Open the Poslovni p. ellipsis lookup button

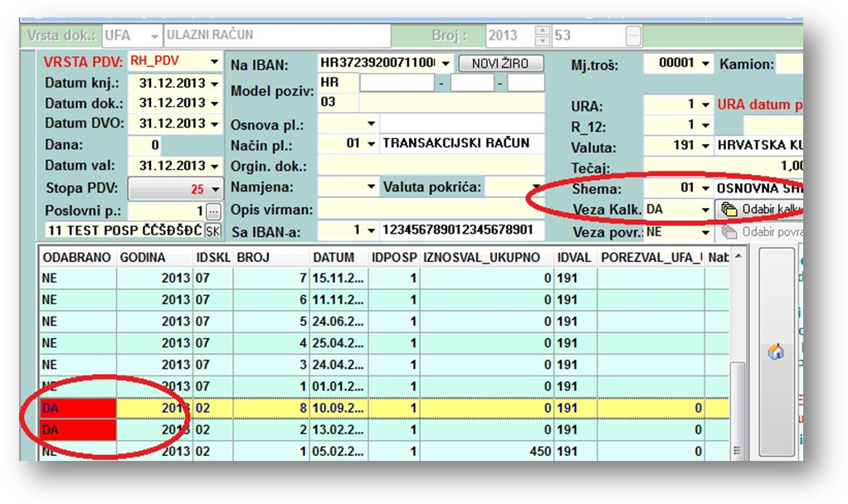[x=213, y=211]
